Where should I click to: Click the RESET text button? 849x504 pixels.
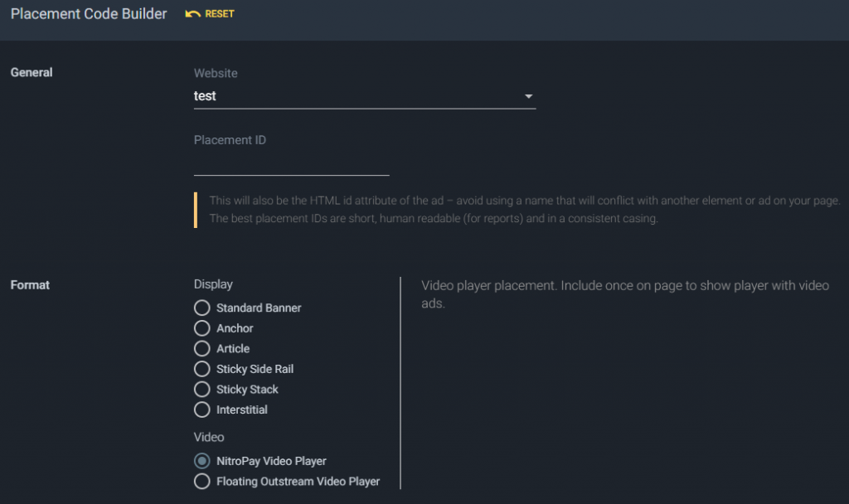click(x=219, y=14)
